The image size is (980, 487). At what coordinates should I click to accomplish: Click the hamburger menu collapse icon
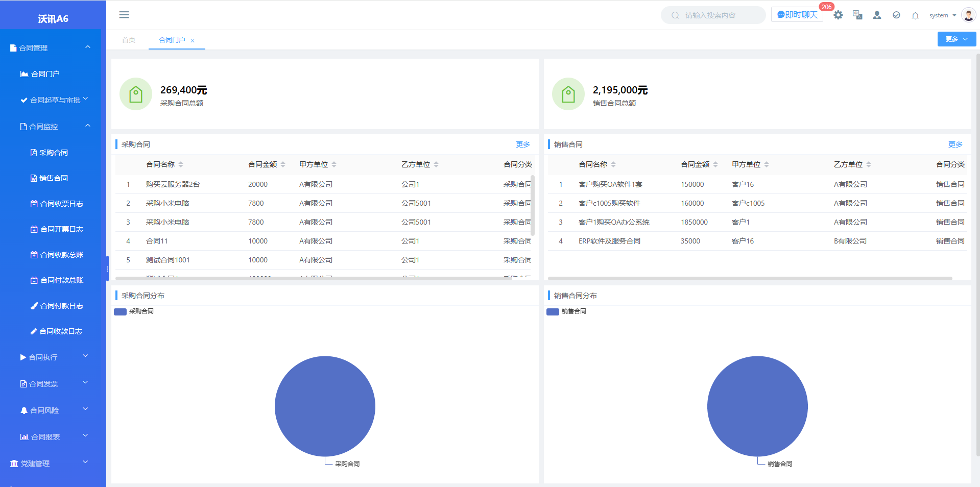[x=124, y=15]
